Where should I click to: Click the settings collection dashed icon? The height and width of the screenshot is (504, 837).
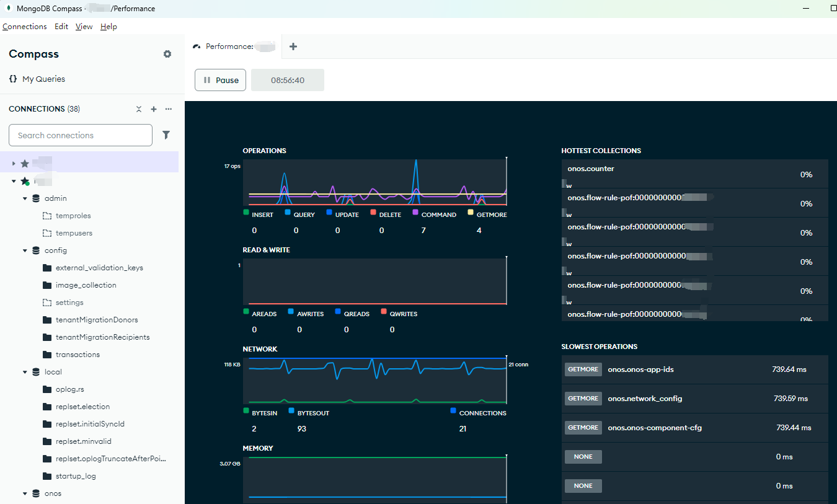click(x=47, y=303)
